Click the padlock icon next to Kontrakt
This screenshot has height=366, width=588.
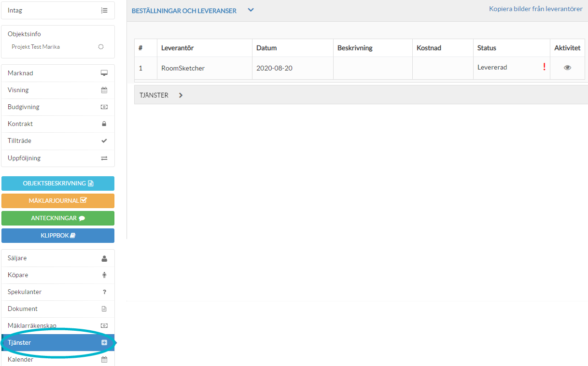pos(104,124)
